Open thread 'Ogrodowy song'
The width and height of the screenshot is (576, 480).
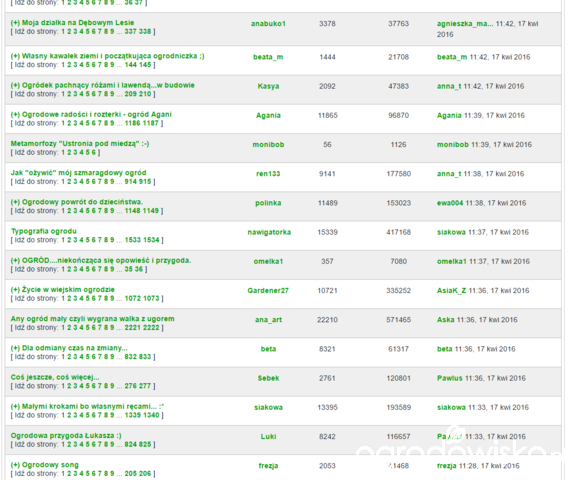pos(50,465)
